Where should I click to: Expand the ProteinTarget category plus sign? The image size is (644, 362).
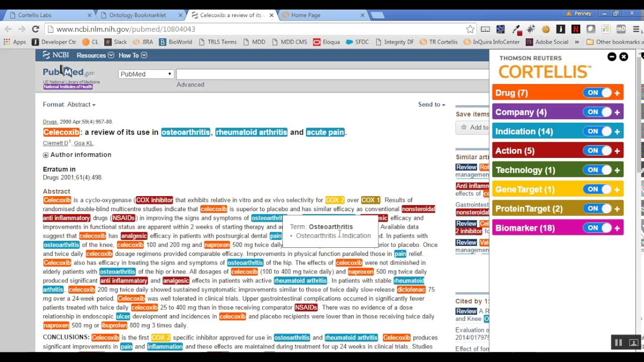pos(617,209)
